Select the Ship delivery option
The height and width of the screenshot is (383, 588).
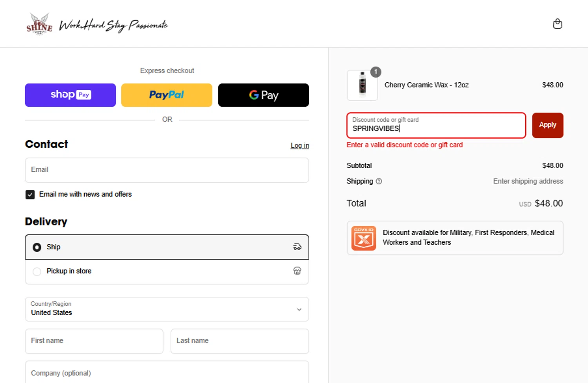click(167, 247)
